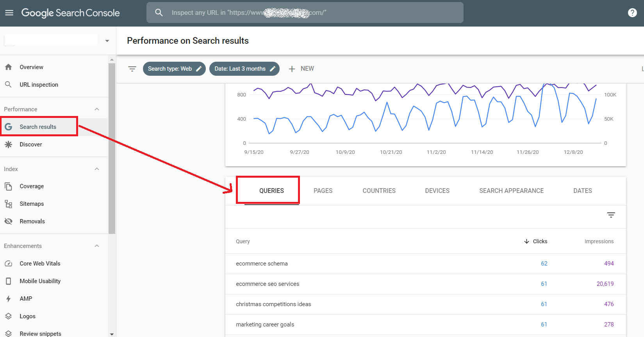This screenshot has width=644, height=337.
Task: Click the Discover asterisk icon
Action: pos(8,144)
